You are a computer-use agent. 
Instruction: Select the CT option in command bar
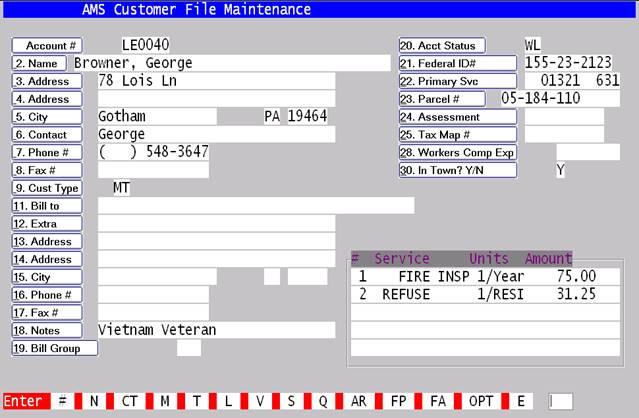[x=130, y=401]
